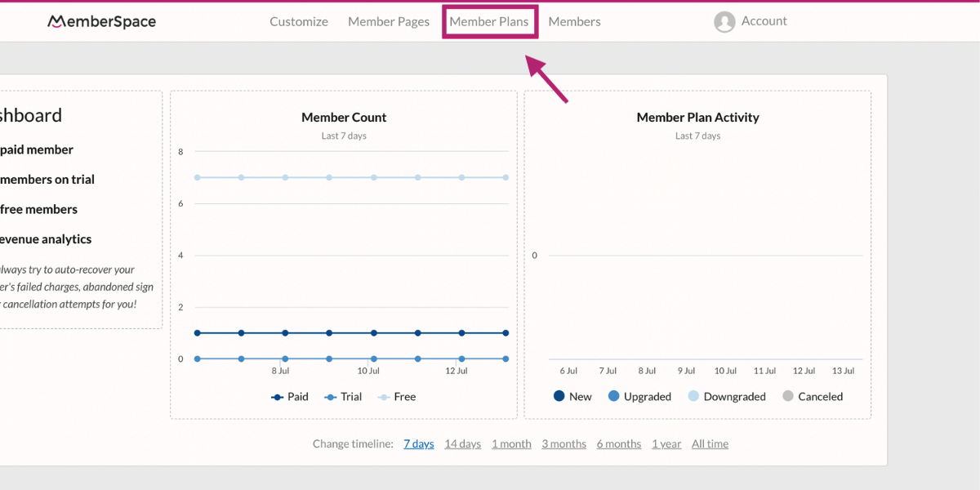Choose the 6 months timeline
Image resolution: width=980 pixels, height=490 pixels.
coord(619,444)
